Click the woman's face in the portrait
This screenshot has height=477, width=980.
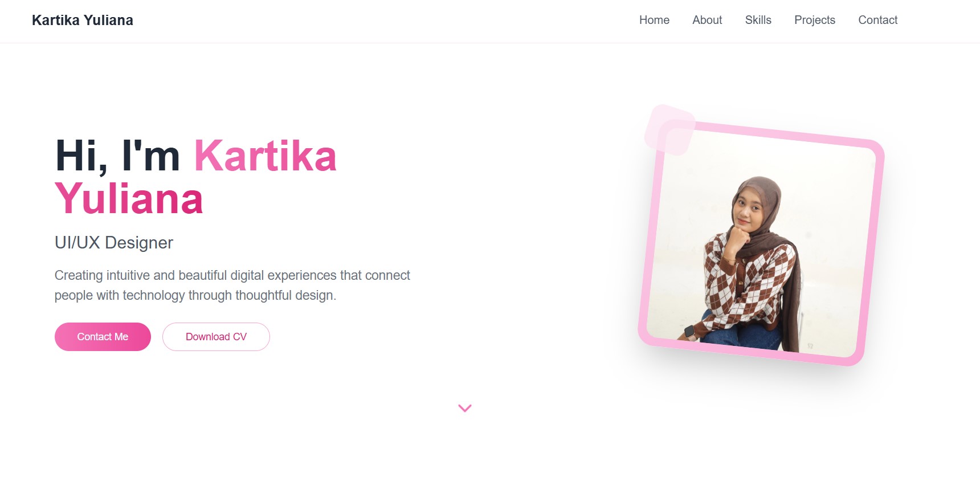(x=748, y=209)
